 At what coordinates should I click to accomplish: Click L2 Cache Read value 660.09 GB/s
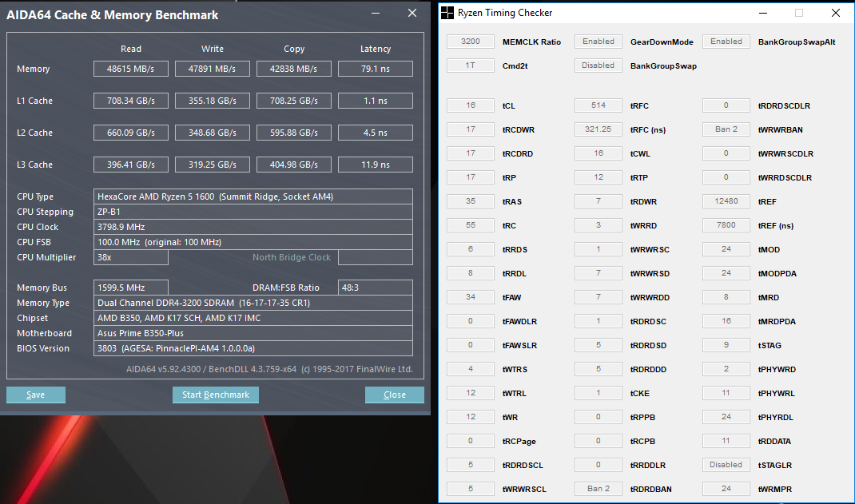click(131, 133)
